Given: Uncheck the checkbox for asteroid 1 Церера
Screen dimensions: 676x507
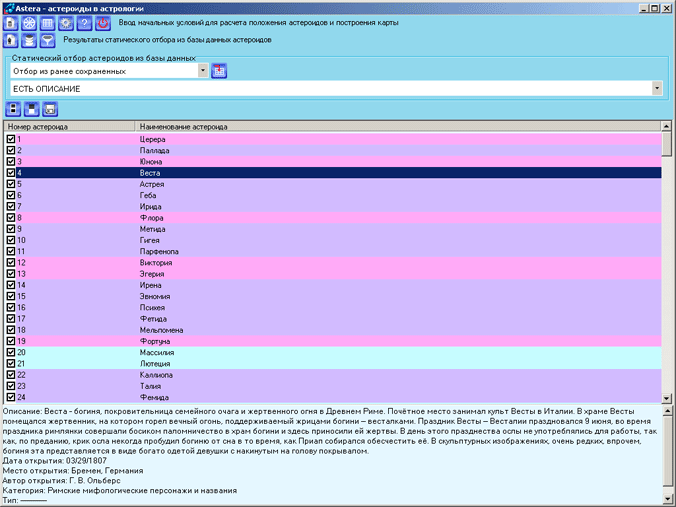Looking at the screenshot, I should [11, 140].
